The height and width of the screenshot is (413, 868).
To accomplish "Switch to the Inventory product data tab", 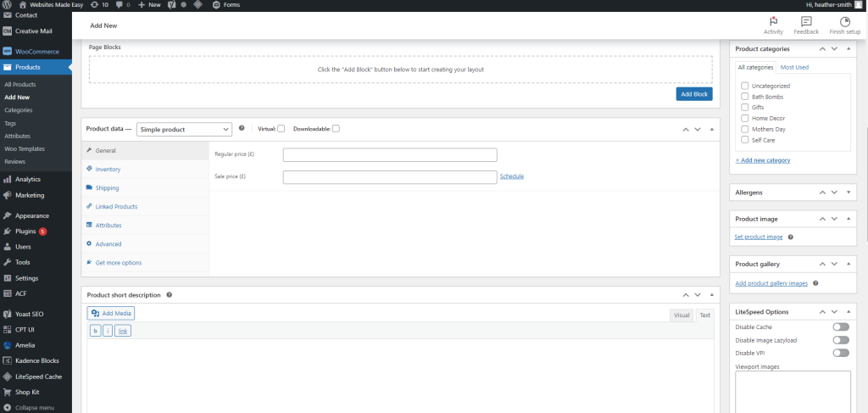I will [x=108, y=169].
